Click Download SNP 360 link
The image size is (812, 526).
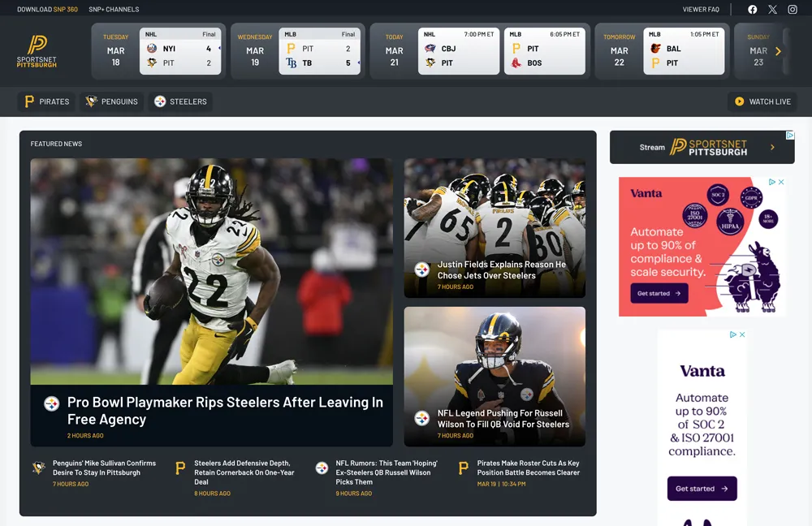point(47,10)
